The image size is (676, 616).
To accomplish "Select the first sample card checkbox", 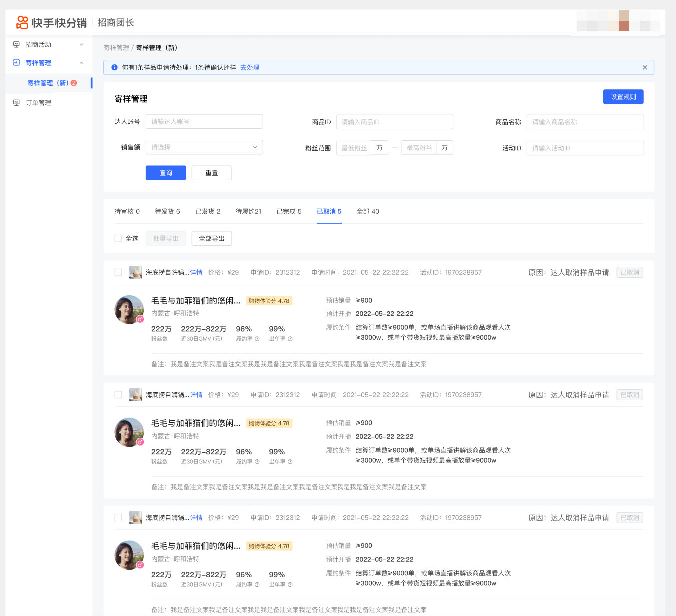I will coord(118,272).
